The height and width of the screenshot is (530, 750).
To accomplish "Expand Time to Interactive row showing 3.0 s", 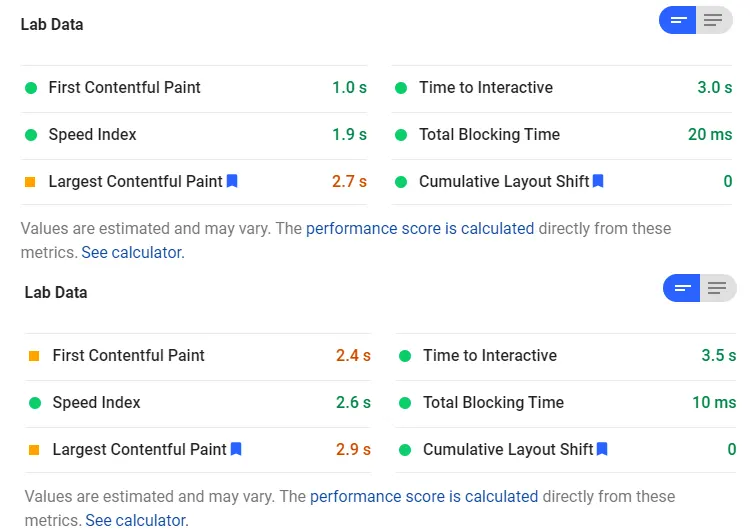I will point(562,88).
